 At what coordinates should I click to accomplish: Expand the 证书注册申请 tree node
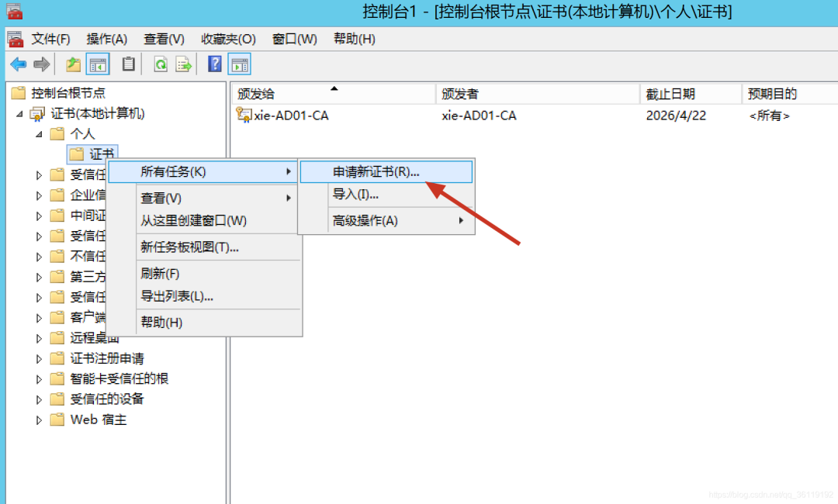pyautogui.click(x=40, y=358)
